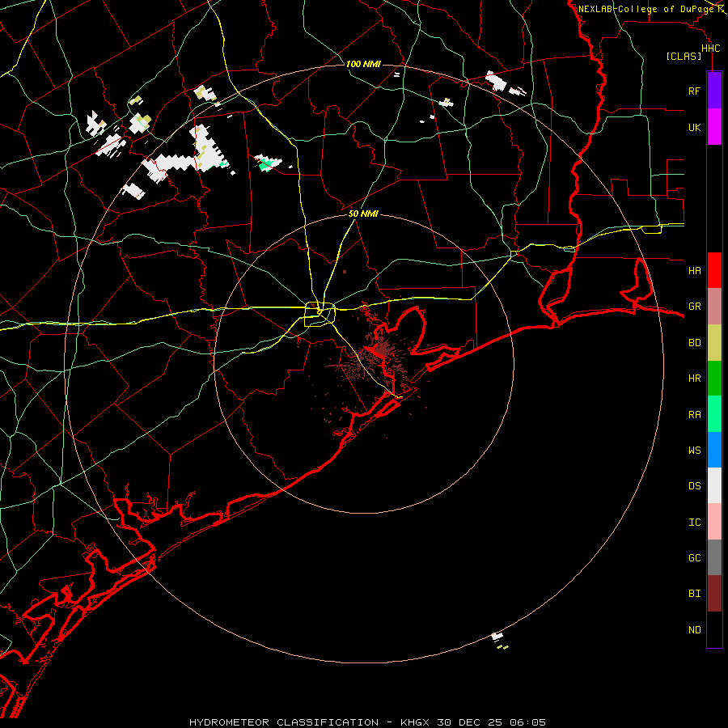Click the UK legend label
This screenshot has height=728, width=728.
pyautogui.click(x=694, y=127)
